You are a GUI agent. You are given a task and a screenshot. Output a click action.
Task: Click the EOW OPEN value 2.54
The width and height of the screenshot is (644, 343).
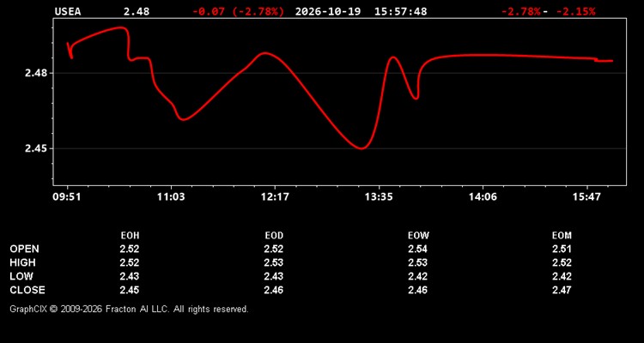click(417, 249)
